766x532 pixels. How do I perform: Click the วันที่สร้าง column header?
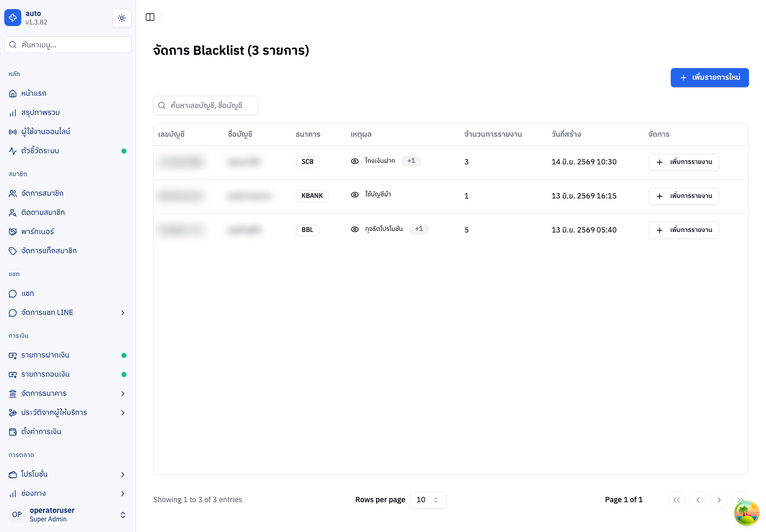pos(566,134)
